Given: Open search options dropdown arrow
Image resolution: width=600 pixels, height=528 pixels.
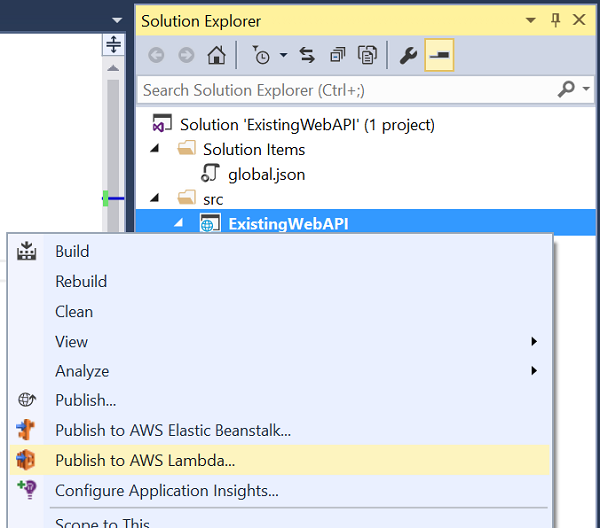Looking at the screenshot, I should coord(586,89).
